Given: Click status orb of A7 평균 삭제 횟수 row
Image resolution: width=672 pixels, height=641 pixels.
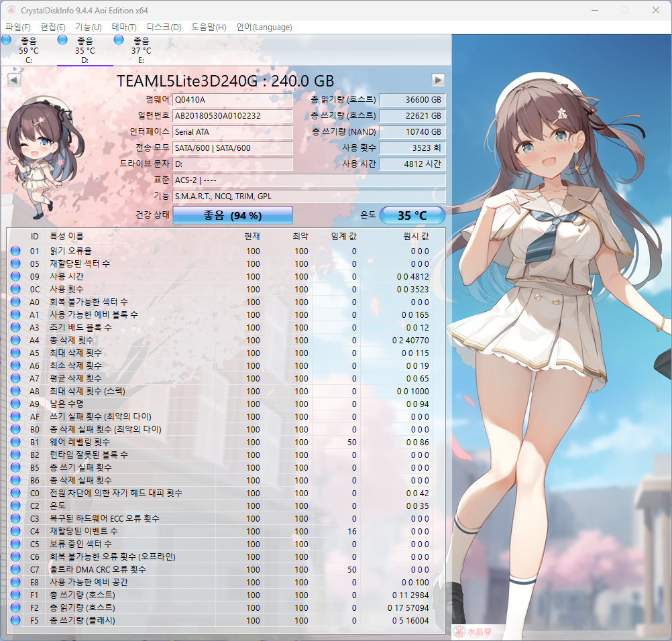Looking at the screenshot, I should click(x=15, y=378).
